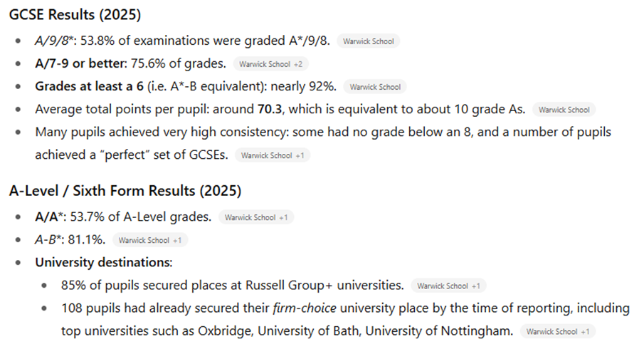The width and height of the screenshot is (644, 349).
Task: Open the source chip after 53.7% of A-Level grades
Action: pyautogui.click(x=256, y=217)
